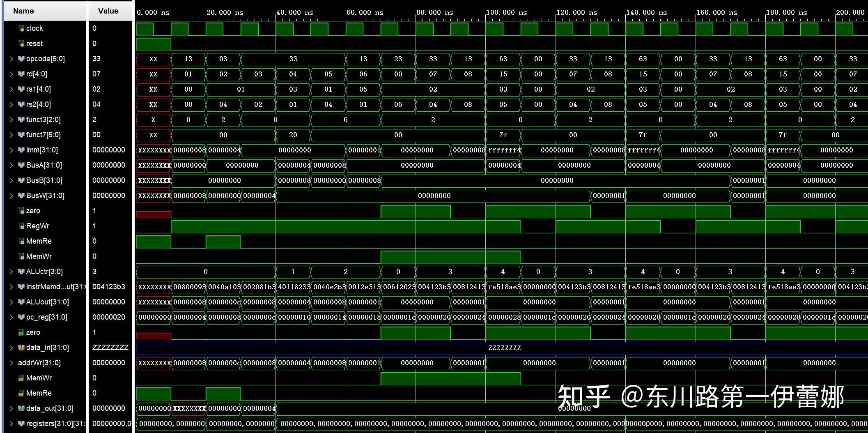Click the 20 segment in funct7 waveform
Screen dimensions: 868x433
(293, 135)
